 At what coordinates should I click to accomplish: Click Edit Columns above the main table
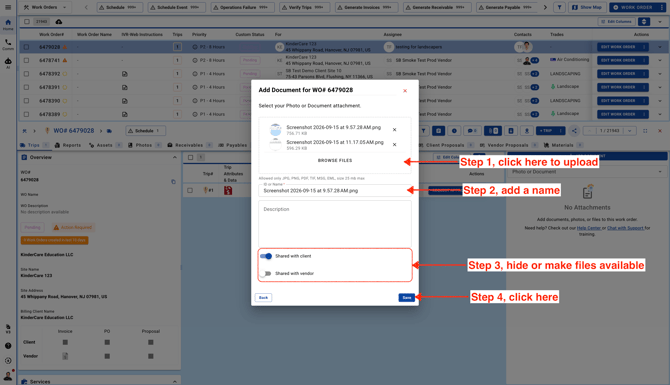point(616,21)
